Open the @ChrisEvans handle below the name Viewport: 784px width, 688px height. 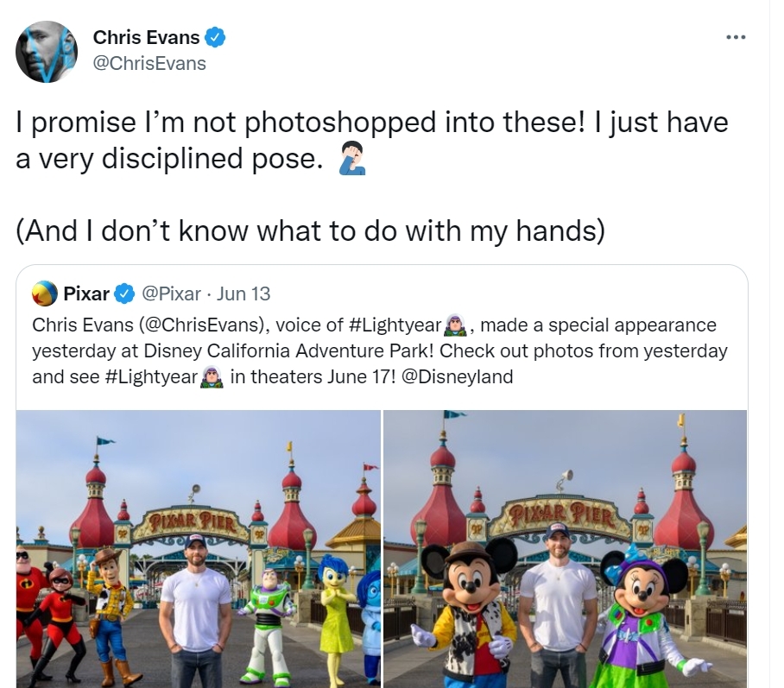click(149, 64)
